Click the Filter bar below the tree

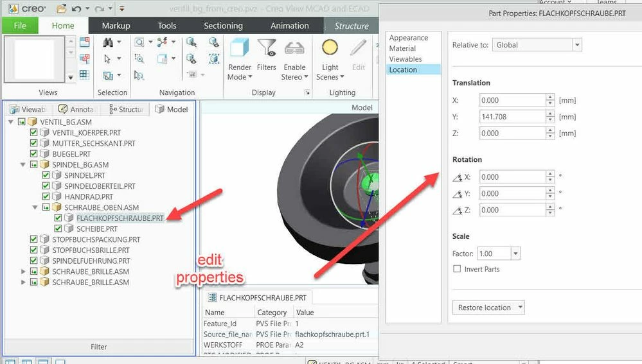99,347
